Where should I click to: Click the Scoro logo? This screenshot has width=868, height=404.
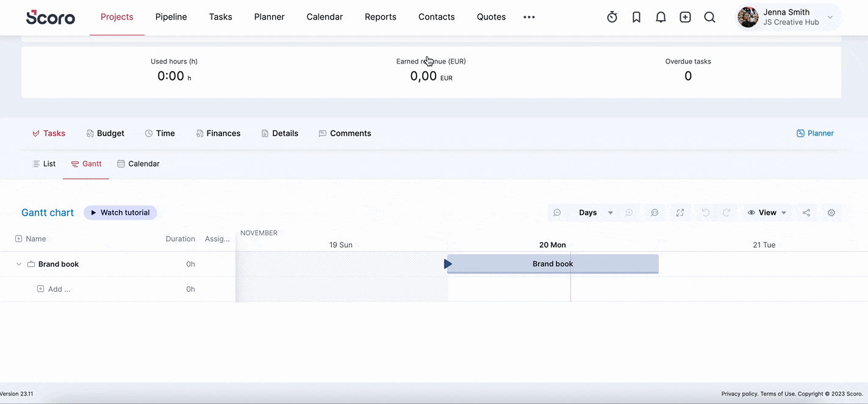pyautogui.click(x=51, y=17)
